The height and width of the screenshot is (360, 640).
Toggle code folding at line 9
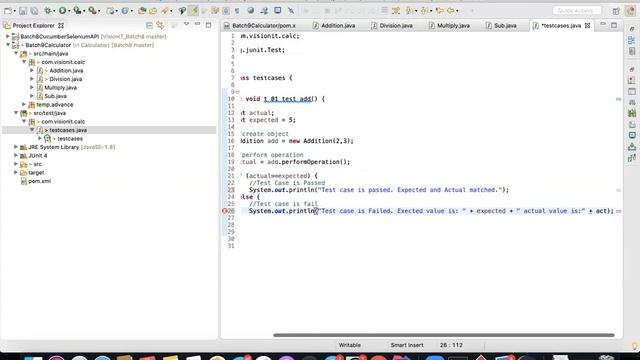[238, 92]
